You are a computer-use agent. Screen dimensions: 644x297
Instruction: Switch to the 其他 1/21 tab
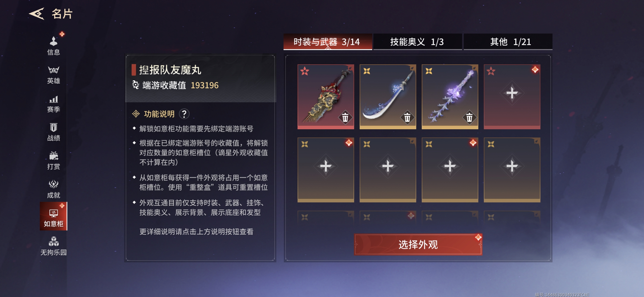coord(508,42)
